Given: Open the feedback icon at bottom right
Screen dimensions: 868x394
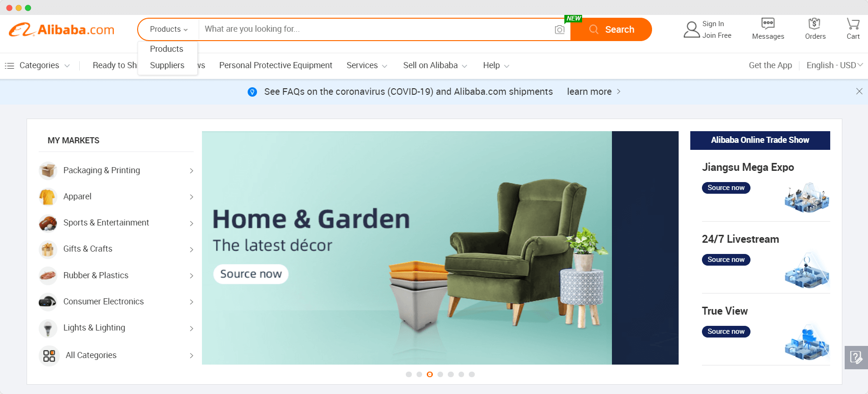Looking at the screenshot, I should tap(856, 358).
